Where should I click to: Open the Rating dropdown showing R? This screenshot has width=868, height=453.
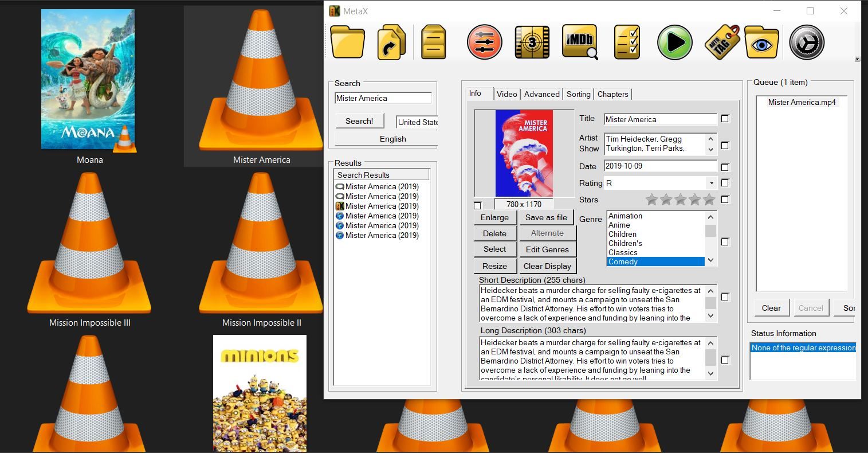click(661, 183)
